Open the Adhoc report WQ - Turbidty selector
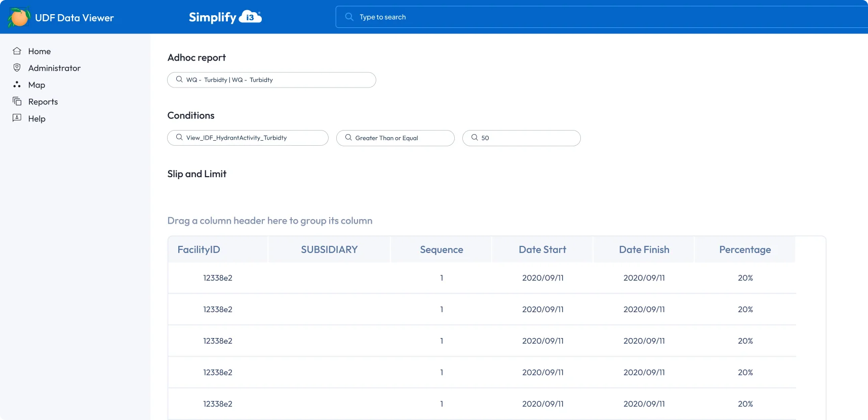 [271, 80]
